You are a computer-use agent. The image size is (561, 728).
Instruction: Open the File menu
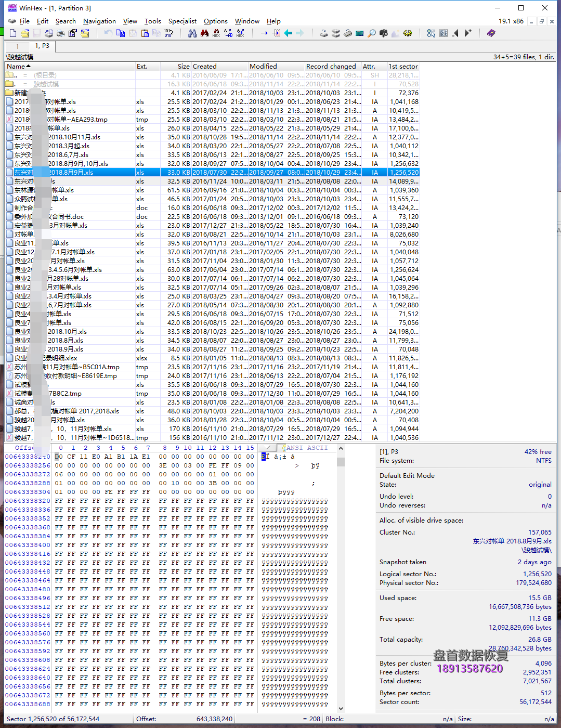24,21
